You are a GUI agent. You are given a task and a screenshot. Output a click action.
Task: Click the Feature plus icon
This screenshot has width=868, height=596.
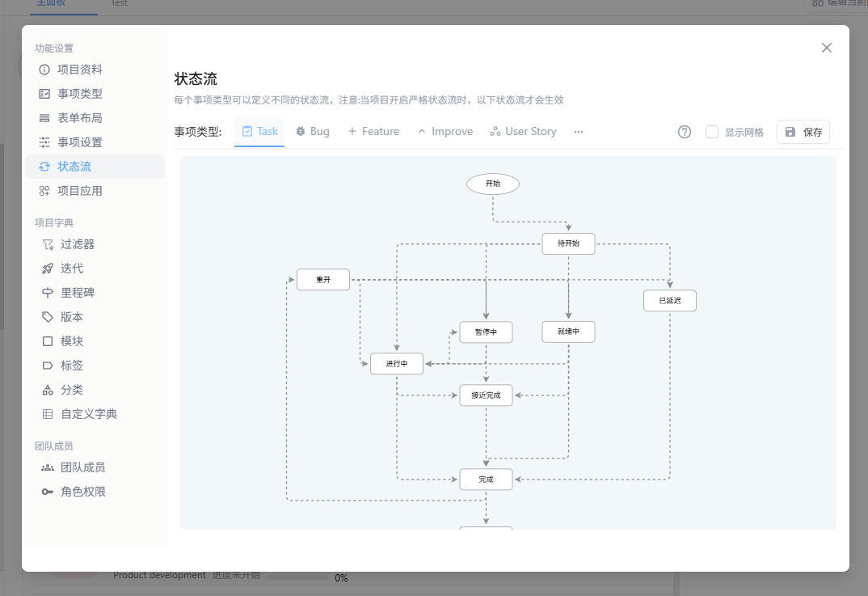[352, 131]
